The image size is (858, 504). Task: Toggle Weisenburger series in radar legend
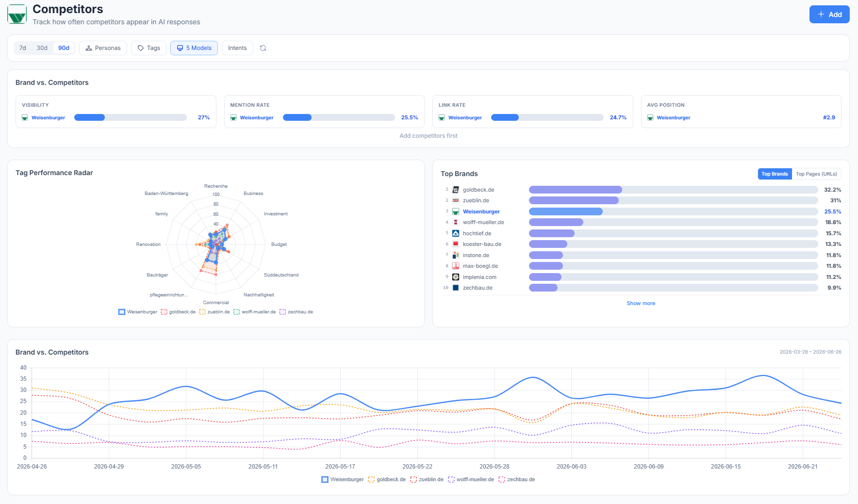tap(138, 312)
